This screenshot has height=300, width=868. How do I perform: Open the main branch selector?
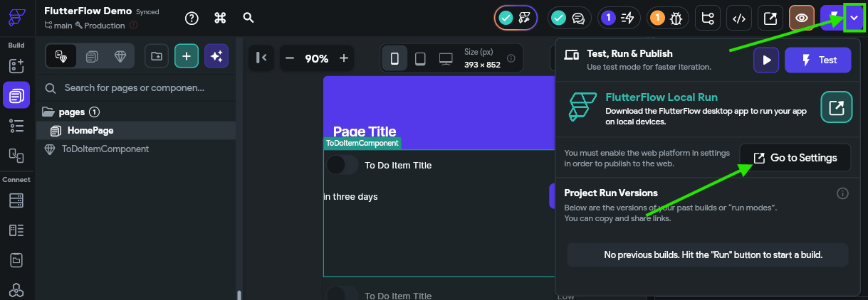coord(58,26)
